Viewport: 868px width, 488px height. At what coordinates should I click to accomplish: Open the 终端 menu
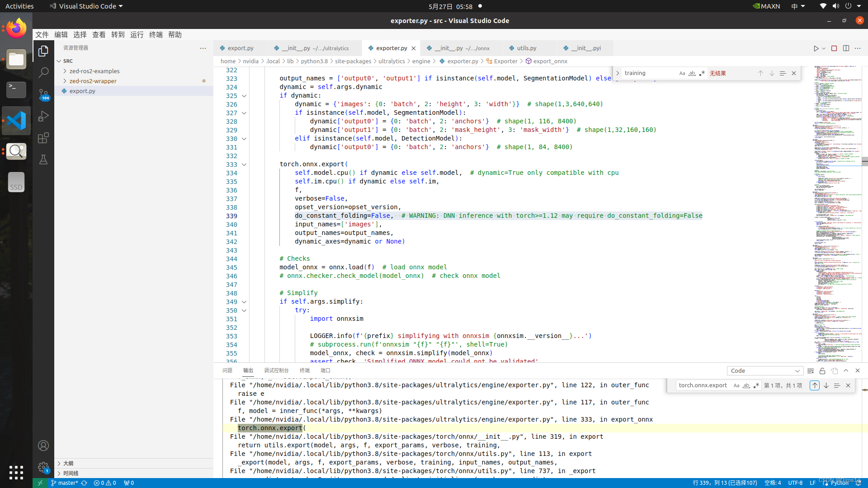pos(156,34)
